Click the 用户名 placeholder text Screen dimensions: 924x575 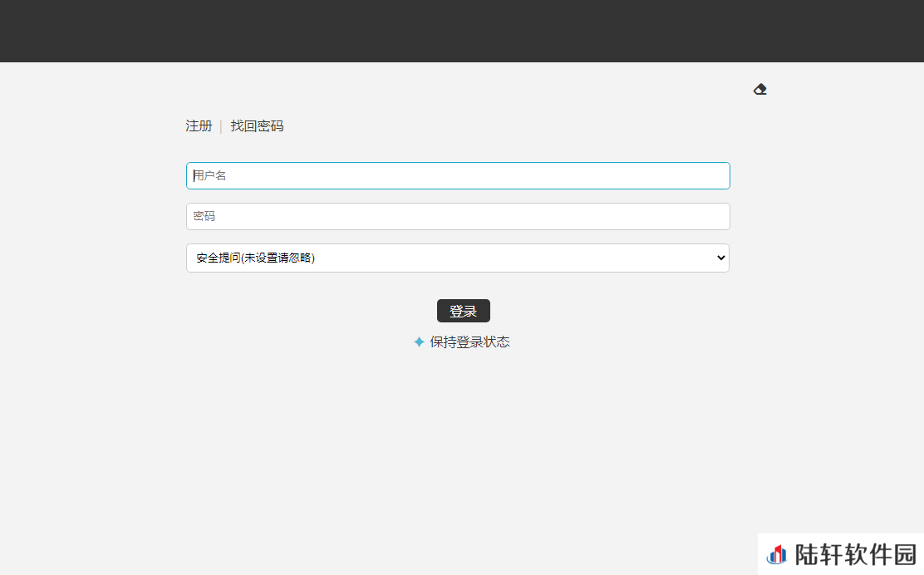tap(211, 176)
